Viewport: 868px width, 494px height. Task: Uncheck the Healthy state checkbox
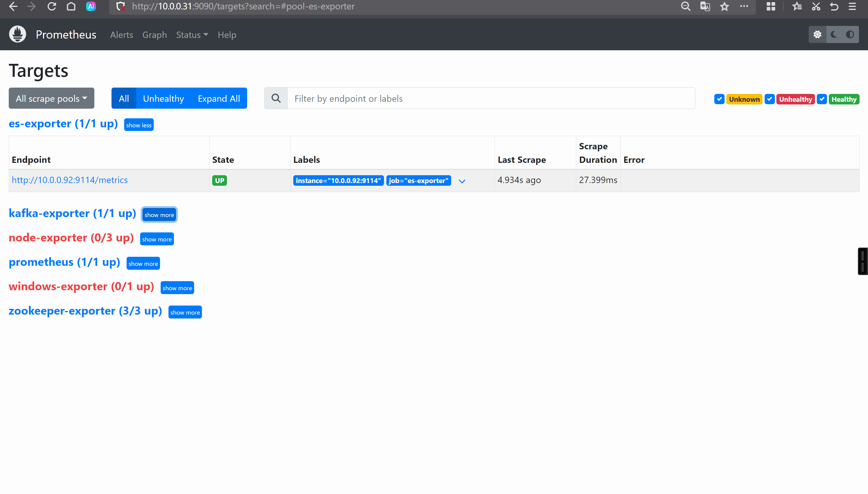(x=822, y=99)
